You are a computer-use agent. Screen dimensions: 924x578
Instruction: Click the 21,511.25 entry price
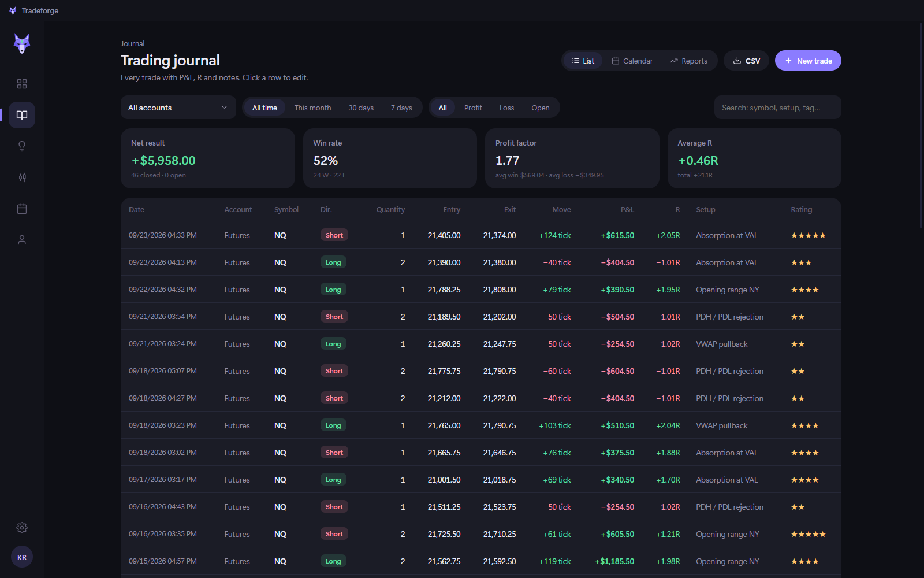[444, 507]
